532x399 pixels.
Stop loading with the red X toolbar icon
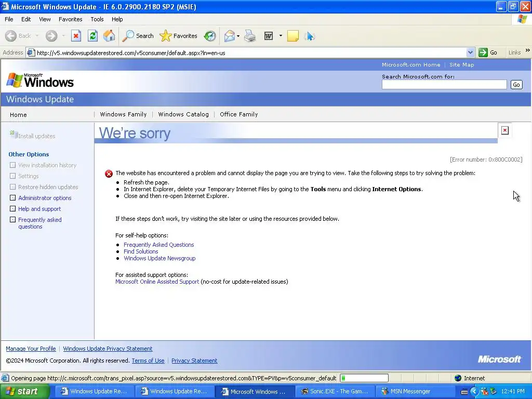click(x=76, y=36)
